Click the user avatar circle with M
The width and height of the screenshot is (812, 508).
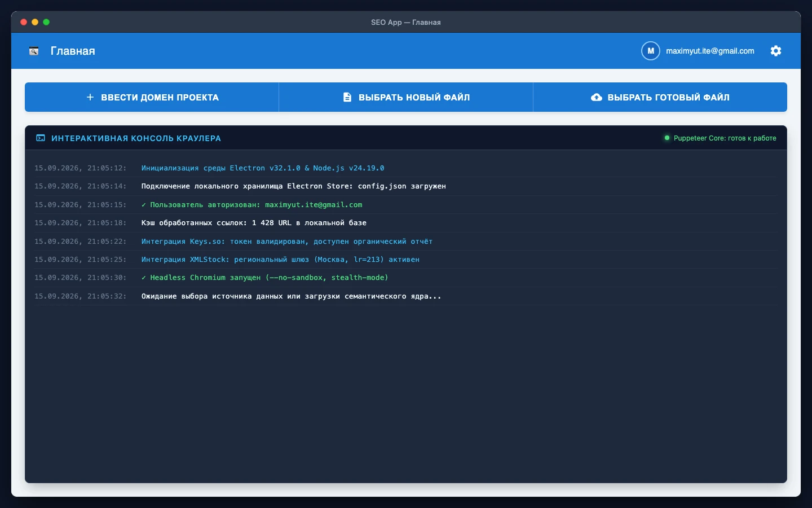tap(650, 51)
